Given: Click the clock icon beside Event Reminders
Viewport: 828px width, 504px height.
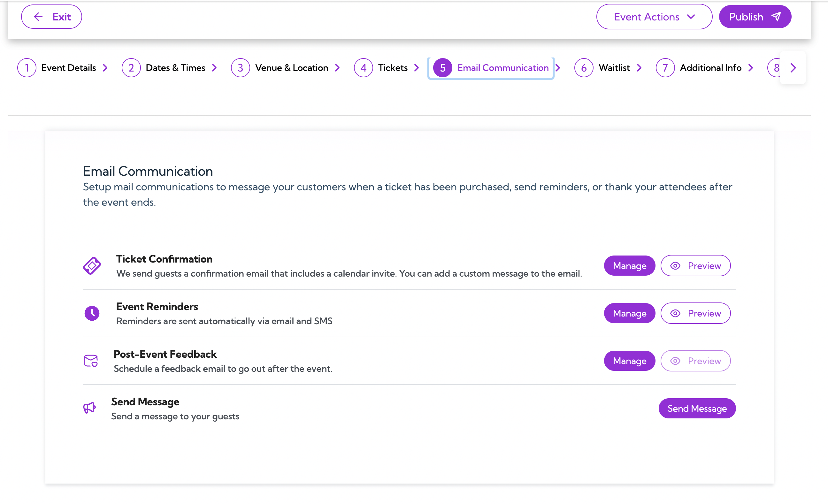Looking at the screenshot, I should pos(92,313).
